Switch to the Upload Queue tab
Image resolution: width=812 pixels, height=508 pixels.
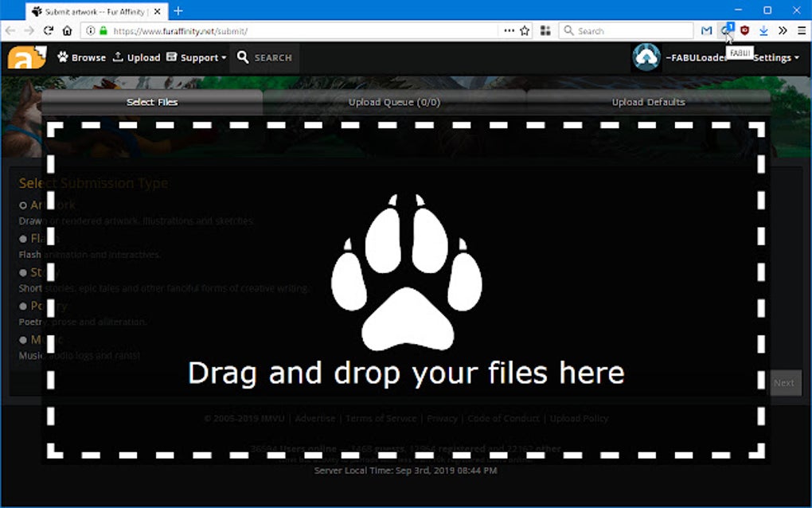coord(394,102)
